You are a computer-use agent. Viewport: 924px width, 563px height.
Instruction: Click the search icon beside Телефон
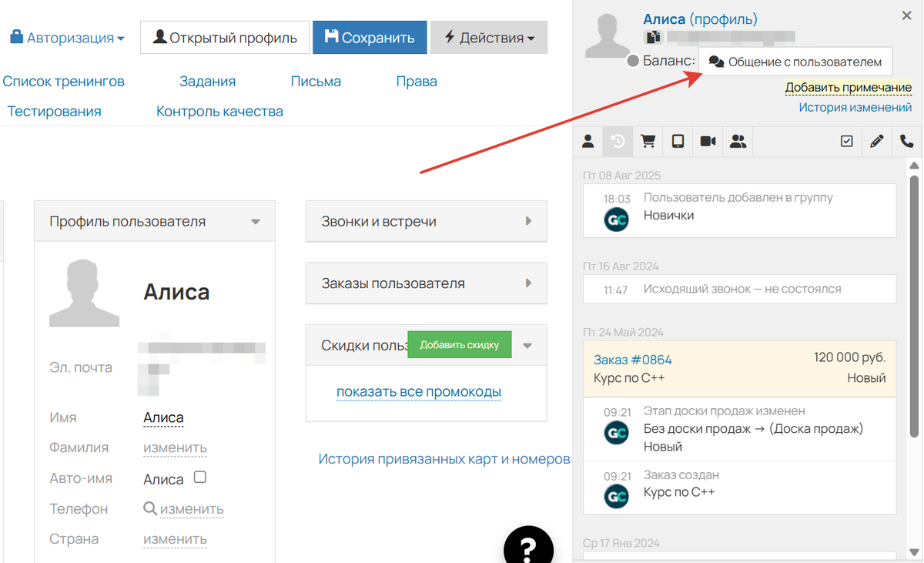[x=150, y=509]
